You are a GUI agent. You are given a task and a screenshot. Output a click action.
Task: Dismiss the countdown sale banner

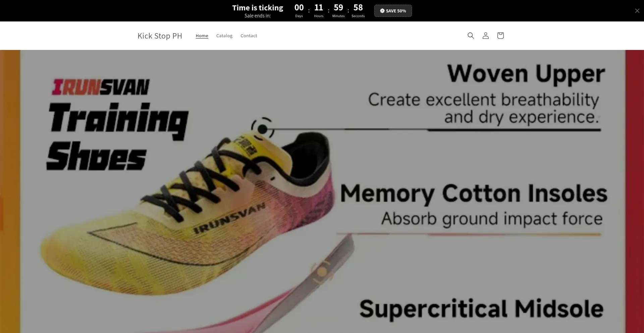coord(637,11)
